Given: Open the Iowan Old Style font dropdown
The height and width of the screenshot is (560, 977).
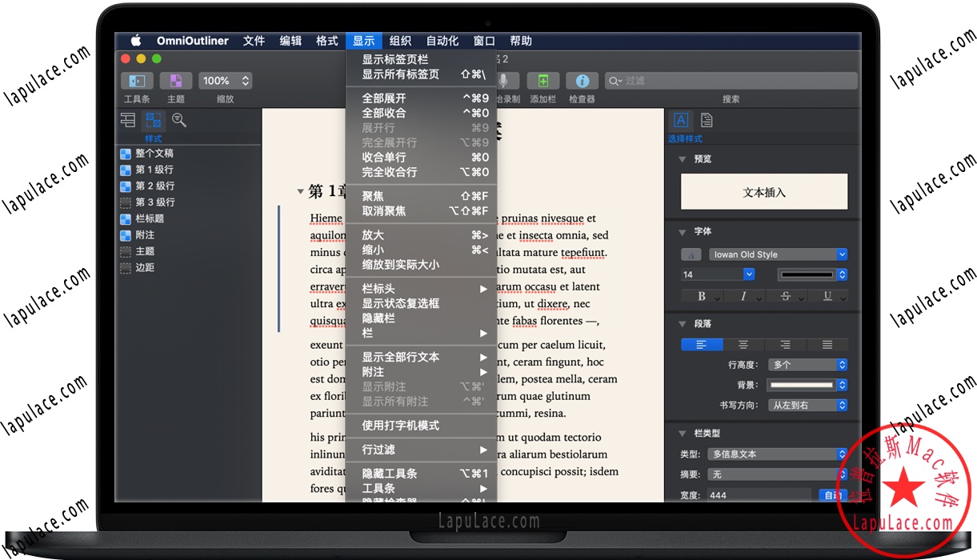Looking at the screenshot, I should click(x=778, y=254).
